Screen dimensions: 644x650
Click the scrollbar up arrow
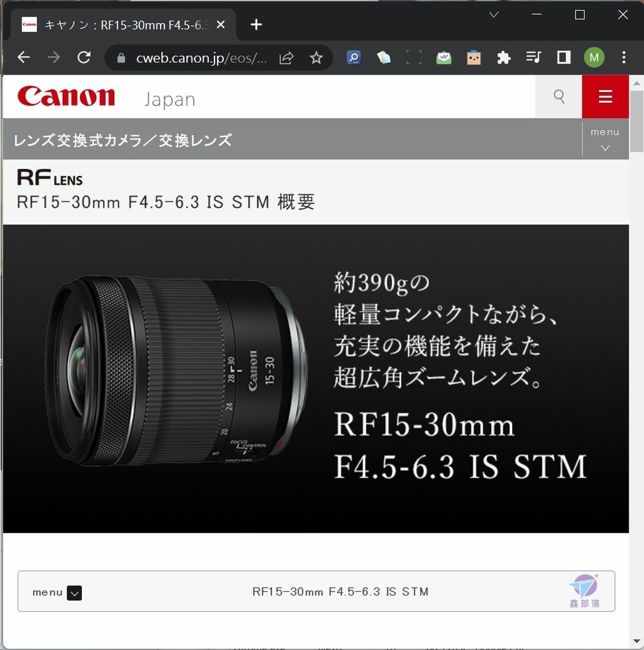[x=636, y=83]
